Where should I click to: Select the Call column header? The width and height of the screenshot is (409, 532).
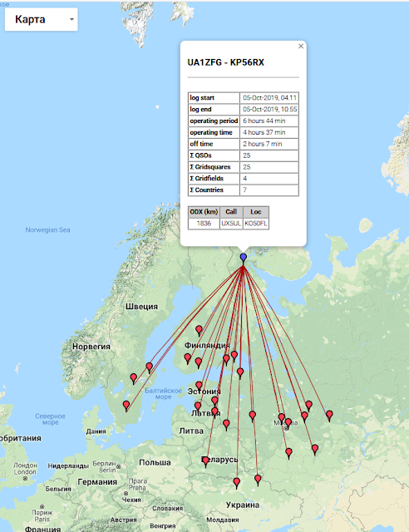tap(231, 212)
